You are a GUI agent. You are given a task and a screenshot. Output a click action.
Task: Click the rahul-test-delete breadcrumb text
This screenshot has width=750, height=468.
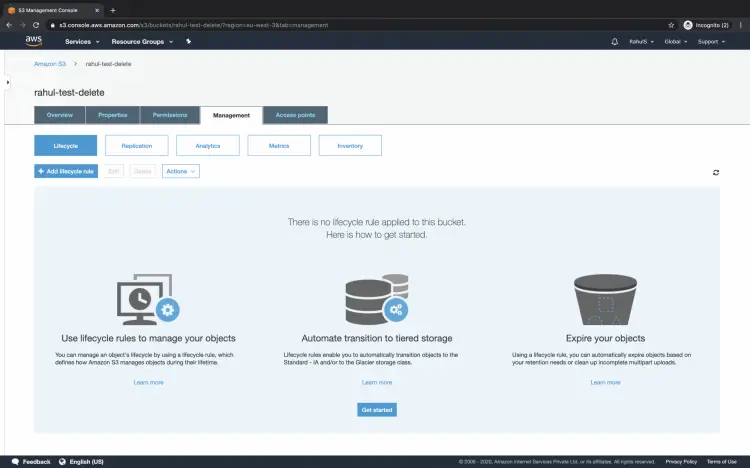coord(109,64)
